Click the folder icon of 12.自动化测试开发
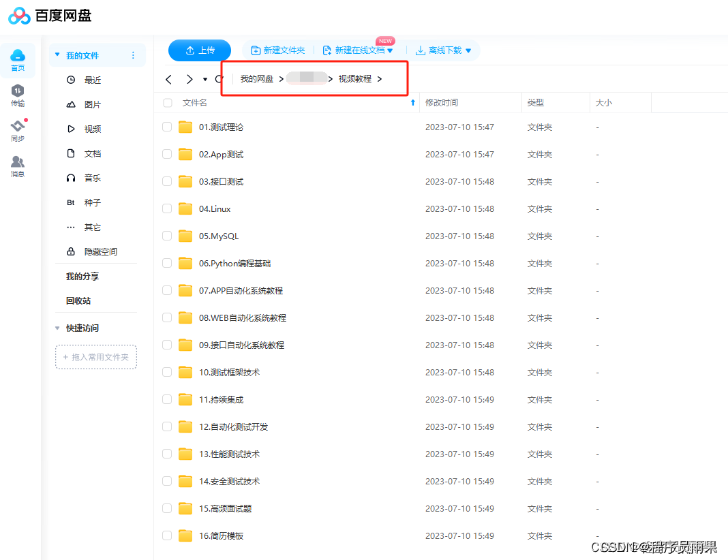 [x=185, y=426]
